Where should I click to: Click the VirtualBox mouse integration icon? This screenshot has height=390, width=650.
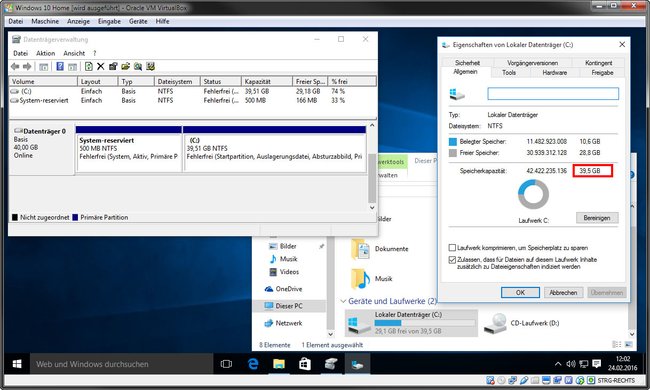(580, 380)
